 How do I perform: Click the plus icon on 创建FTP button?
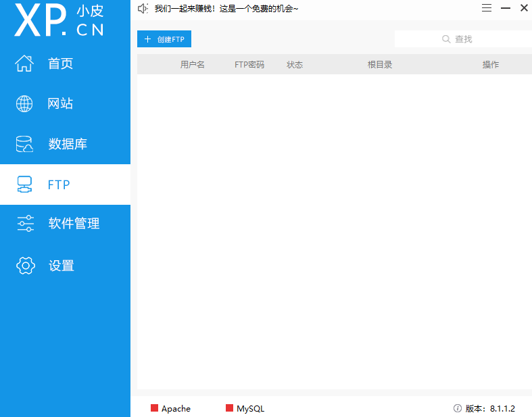pyautogui.click(x=147, y=39)
